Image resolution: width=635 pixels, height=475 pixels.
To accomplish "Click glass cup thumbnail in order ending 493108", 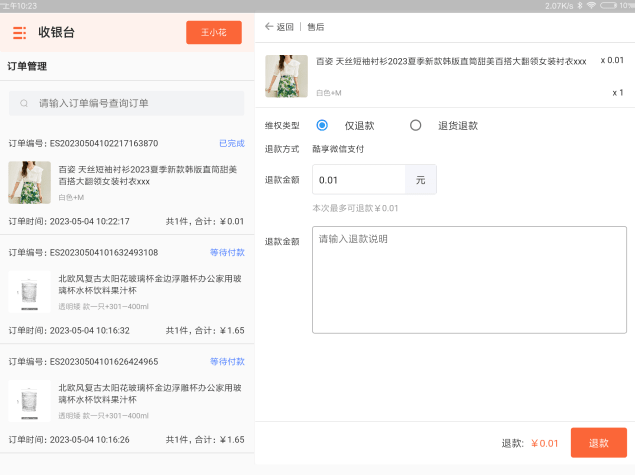I will pos(30,292).
